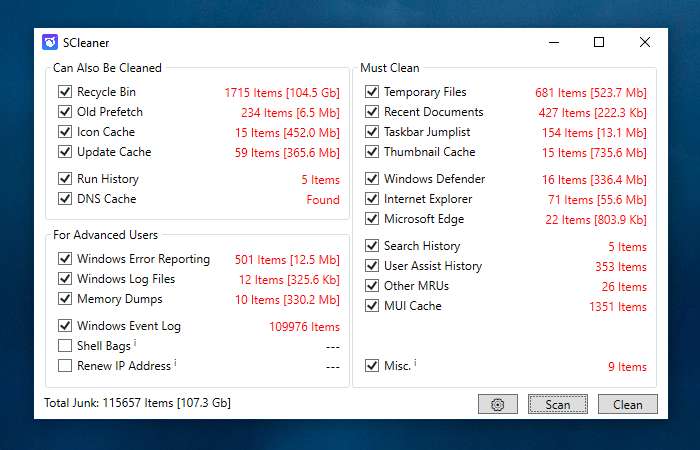Click the SCleaner title text

tap(86, 43)
